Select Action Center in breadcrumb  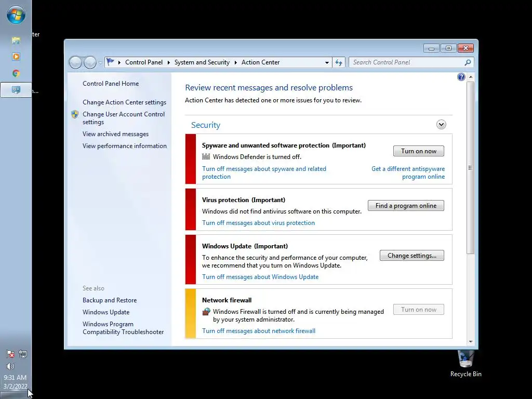261,62
